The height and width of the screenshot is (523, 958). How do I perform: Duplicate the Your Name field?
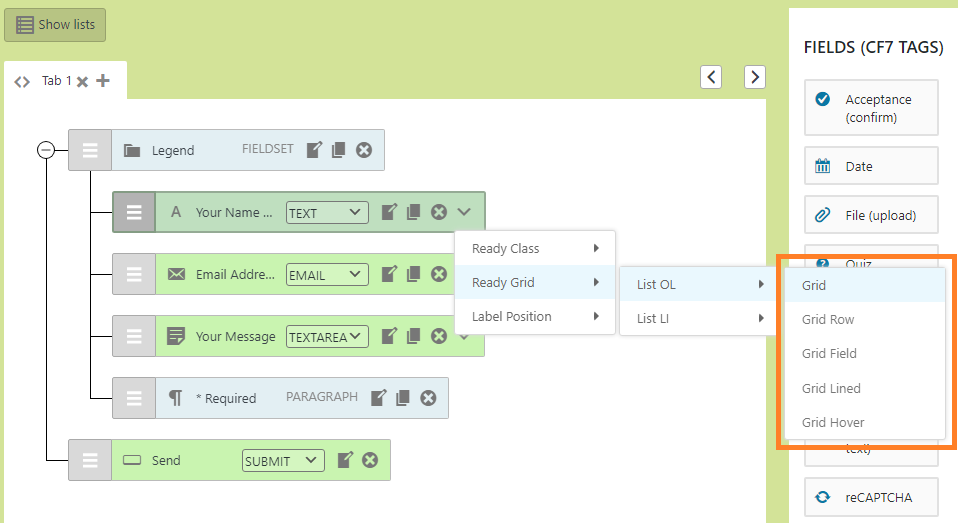[413, 212]
